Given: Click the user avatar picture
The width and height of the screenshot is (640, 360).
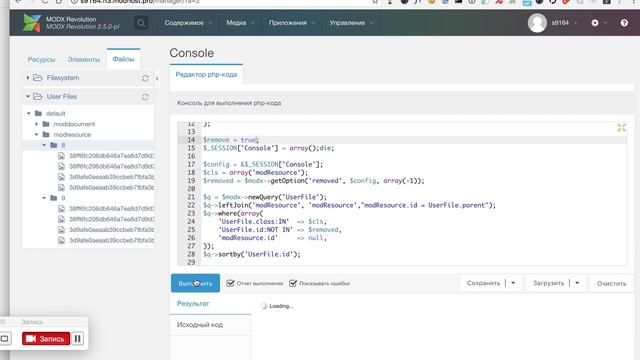Looking at the screenshot, I should [x=537, y=23].
